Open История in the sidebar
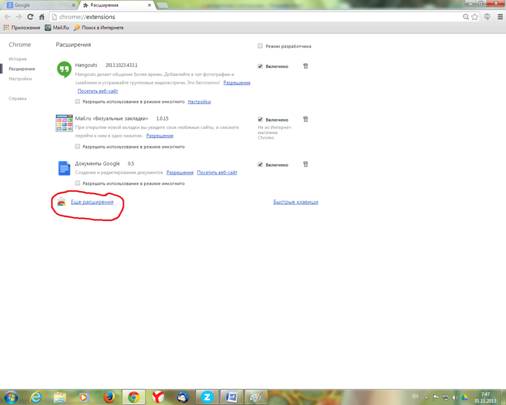This screenshot has width=506, height=405. pos(18,59)
